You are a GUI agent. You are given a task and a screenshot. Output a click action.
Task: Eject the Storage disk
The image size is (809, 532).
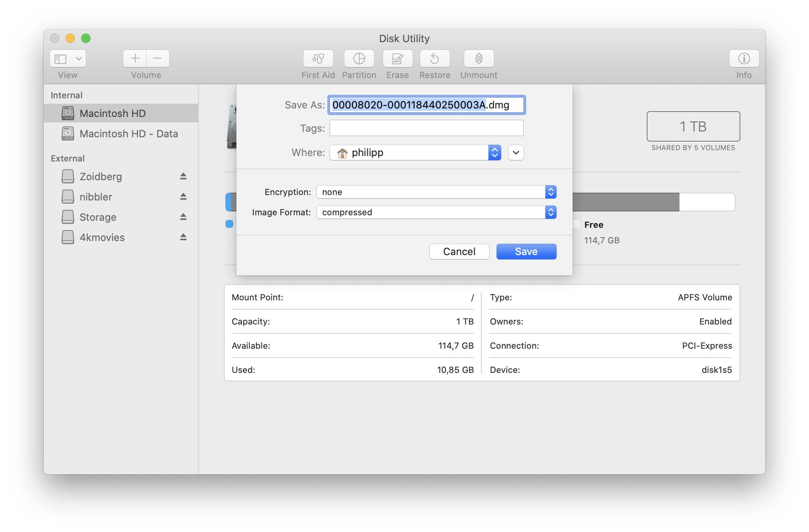pyautogui.click(x=183, y=217)
